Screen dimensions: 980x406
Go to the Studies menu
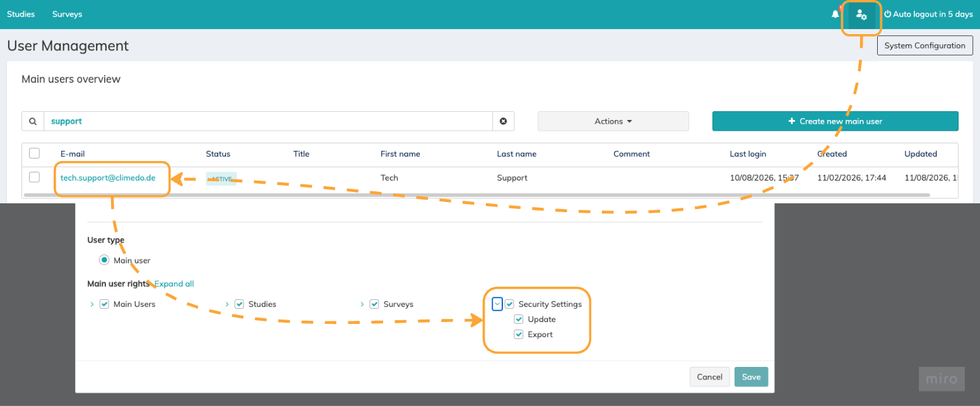(x=21, y=14)
